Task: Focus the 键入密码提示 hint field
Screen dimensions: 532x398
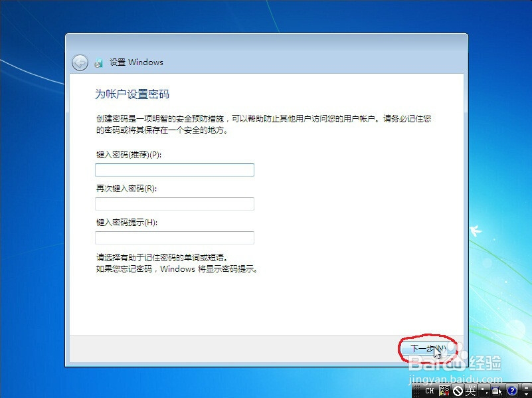Action: pos(175,238)
